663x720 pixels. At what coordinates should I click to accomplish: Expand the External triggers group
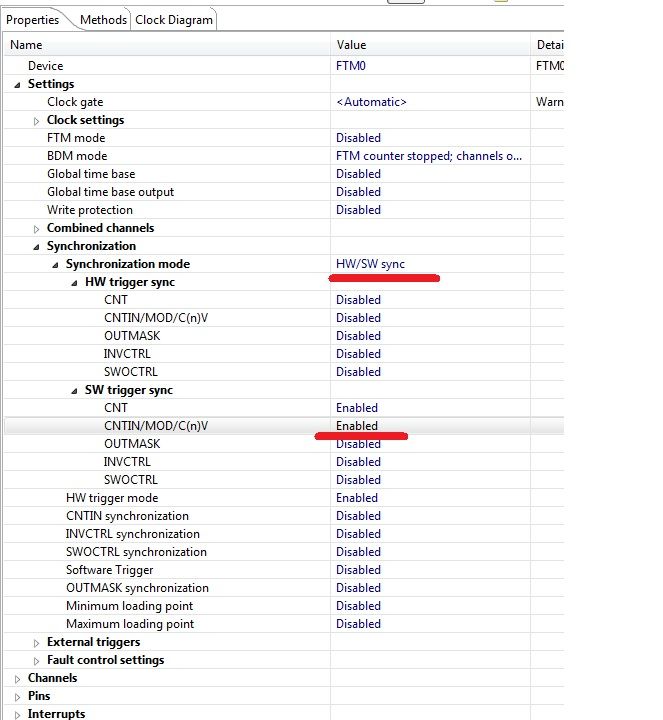click(x=36, y=643)
